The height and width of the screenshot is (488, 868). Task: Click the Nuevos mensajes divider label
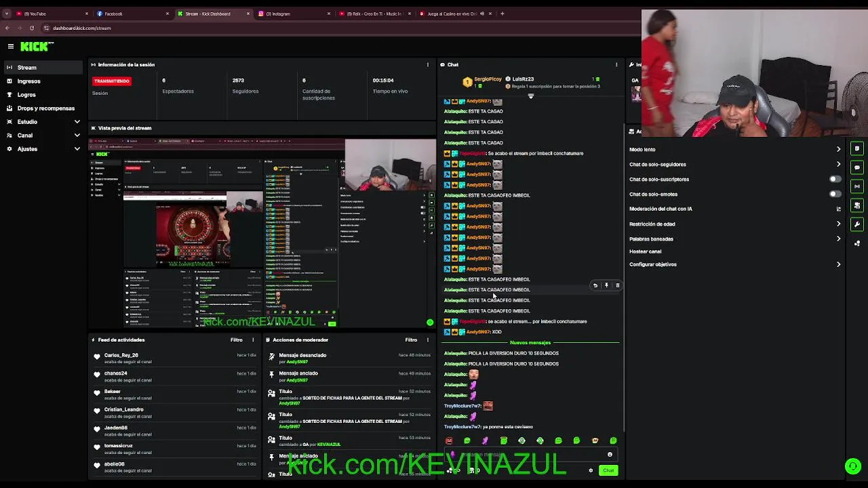click(530, 342)
